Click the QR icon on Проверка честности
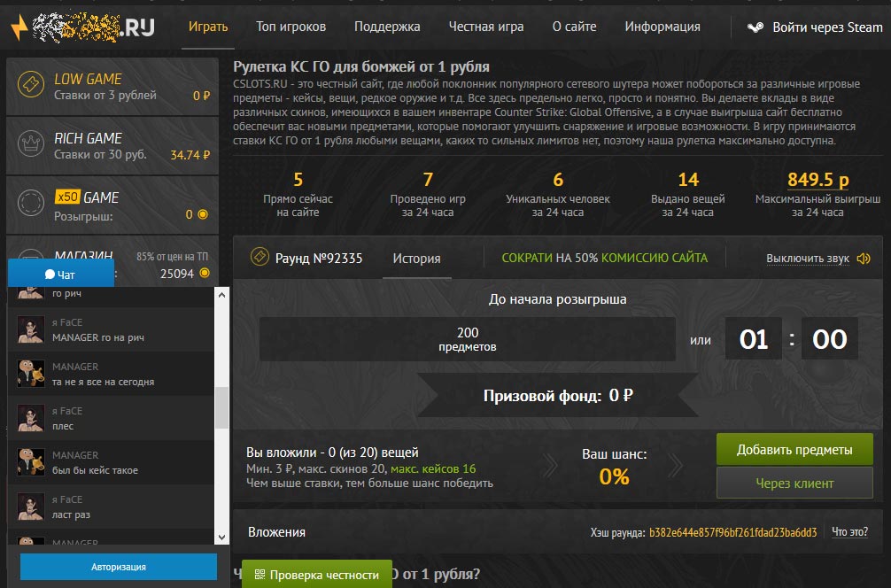The image size is (891, 588). coord(260,575)
